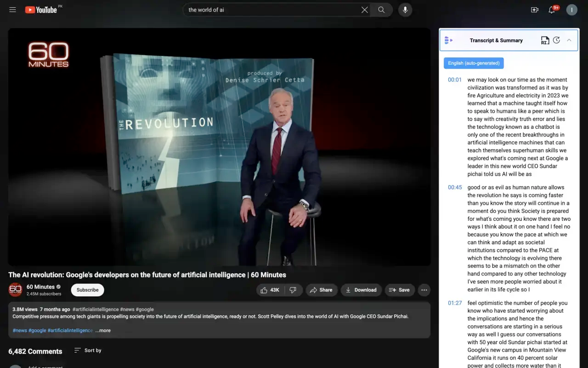Image resolution: width=588 pixels, height=368 pixels.
Task: Clear the search box text
Action: [x=364, y=10]
